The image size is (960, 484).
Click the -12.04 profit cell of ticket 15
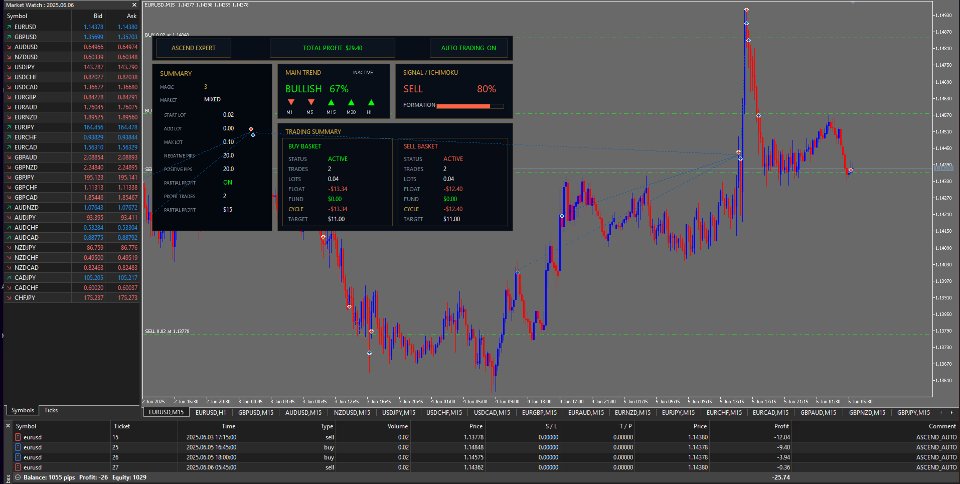(x=781, y=437)
